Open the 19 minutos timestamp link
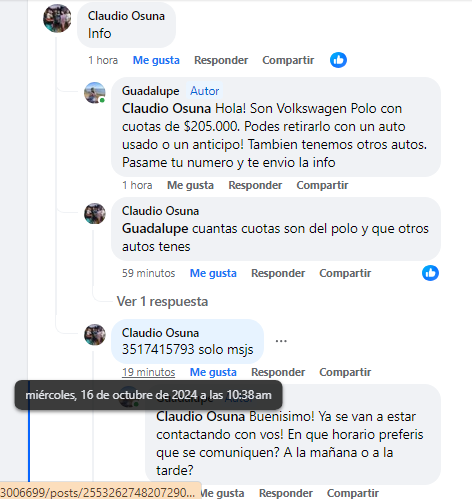472x499 pixels. (148, 372)
